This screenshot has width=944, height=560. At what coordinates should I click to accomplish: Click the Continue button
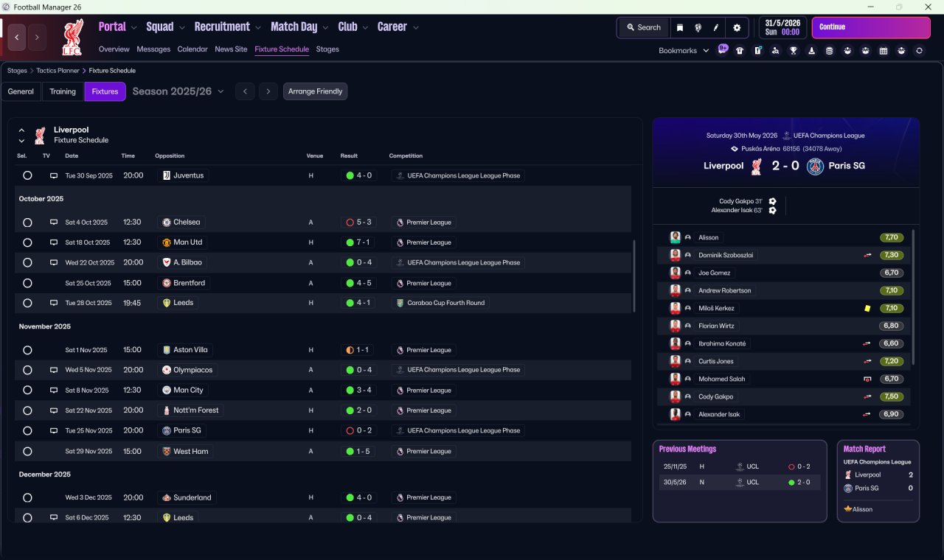(x=871, y=27)
